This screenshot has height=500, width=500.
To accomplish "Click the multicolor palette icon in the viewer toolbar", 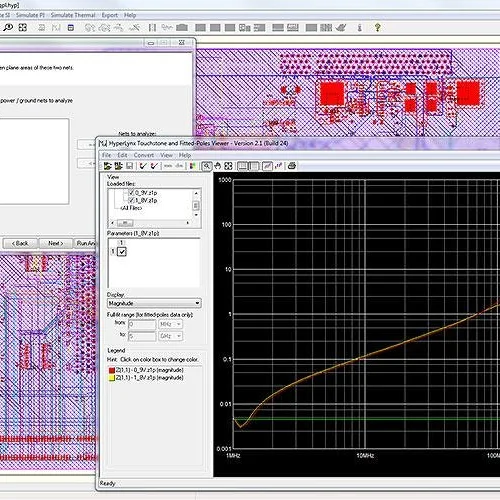I will point(192,166).
